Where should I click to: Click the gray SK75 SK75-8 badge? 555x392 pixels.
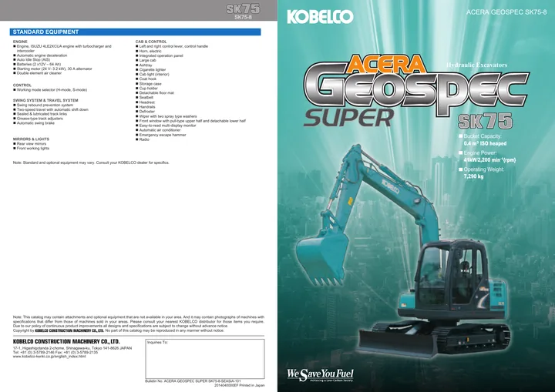pos(243,11)
